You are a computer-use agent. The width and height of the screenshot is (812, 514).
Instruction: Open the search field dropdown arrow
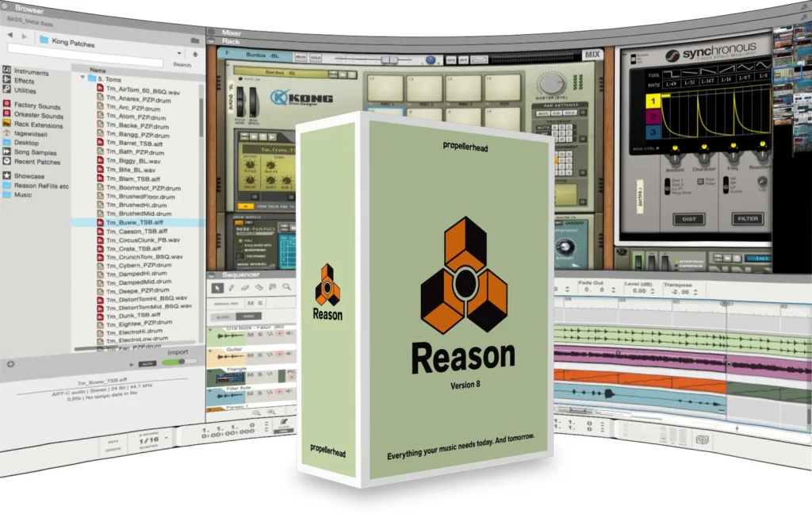pyautogui.click(x=178, y=54)
